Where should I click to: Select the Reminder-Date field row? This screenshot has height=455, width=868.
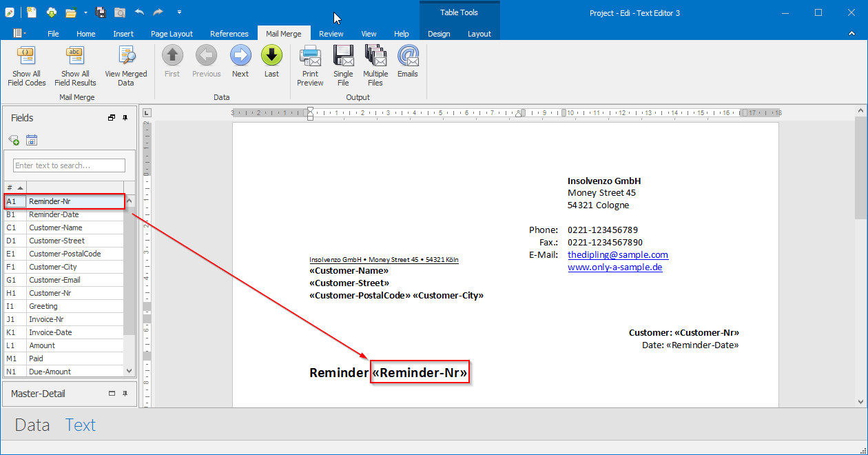[63, 214]
